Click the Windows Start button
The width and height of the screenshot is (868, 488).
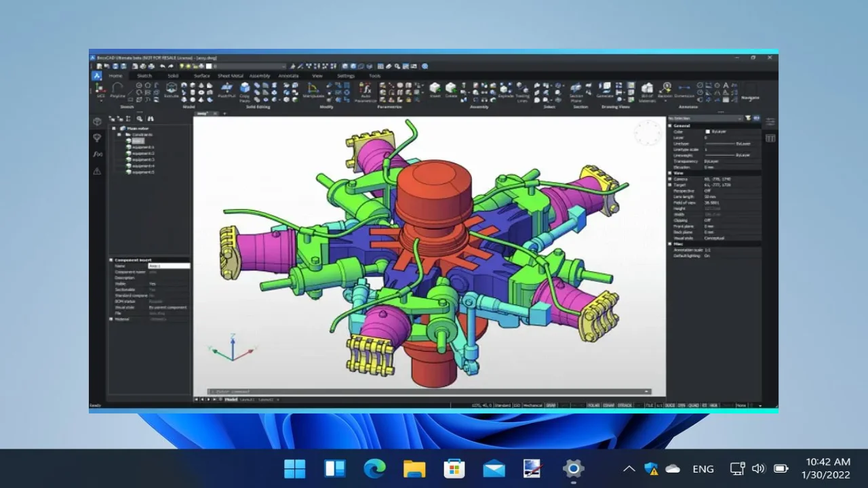(x=295, y=468)
